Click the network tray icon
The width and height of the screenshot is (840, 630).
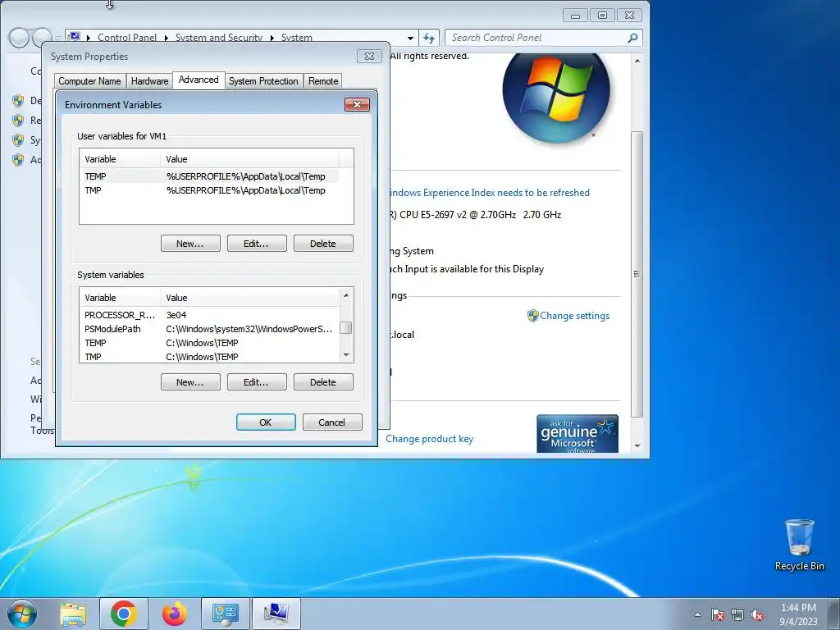[737, 615]
